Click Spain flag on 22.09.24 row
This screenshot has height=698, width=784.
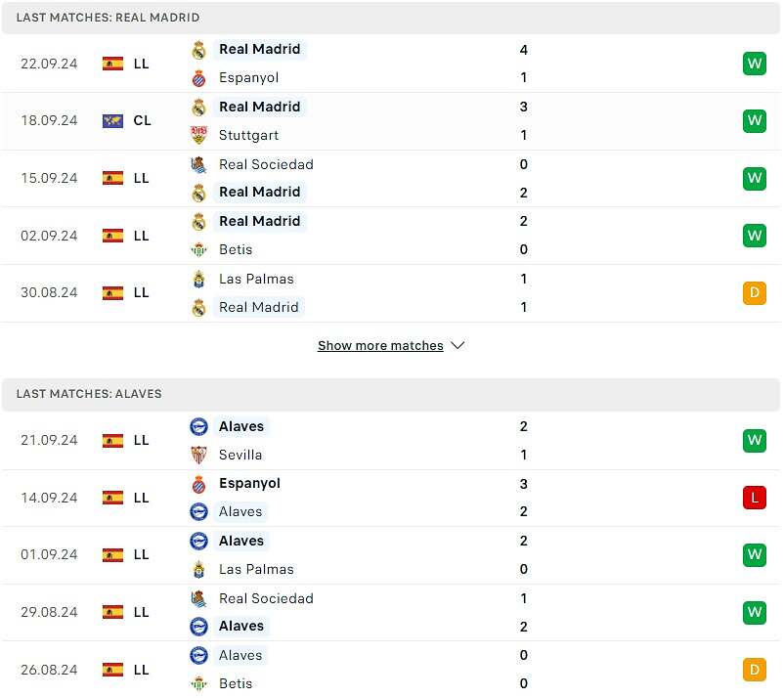pyautogui.click(x=112, y=64)
